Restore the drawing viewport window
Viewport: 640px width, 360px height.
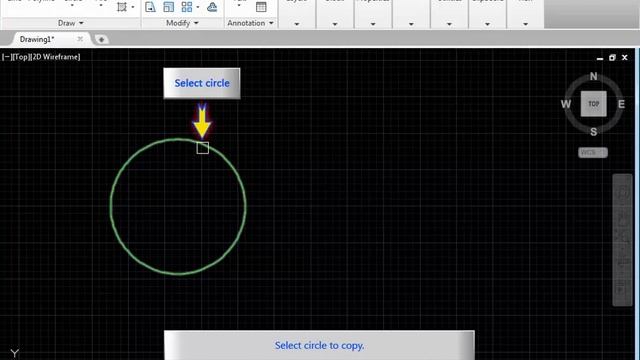(x=612, y=58)
